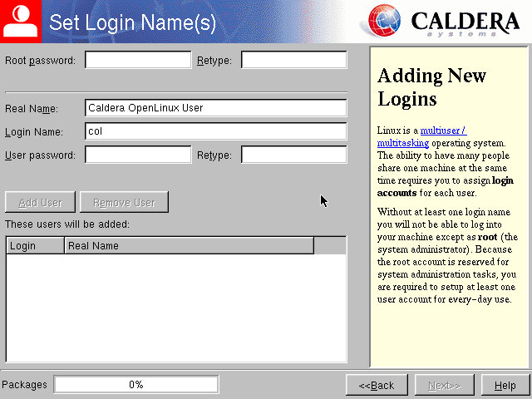Focus the User password field
The width and height of the screenshot is (532, 399).
[x=138, y=155]
